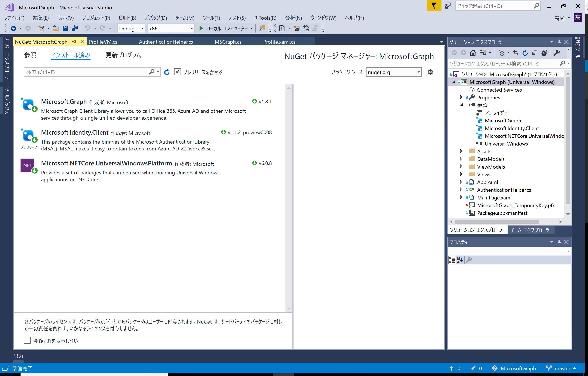Click the save all toolbar icon
The width and height of the screenshot is (588, 376).
point(74,28)
